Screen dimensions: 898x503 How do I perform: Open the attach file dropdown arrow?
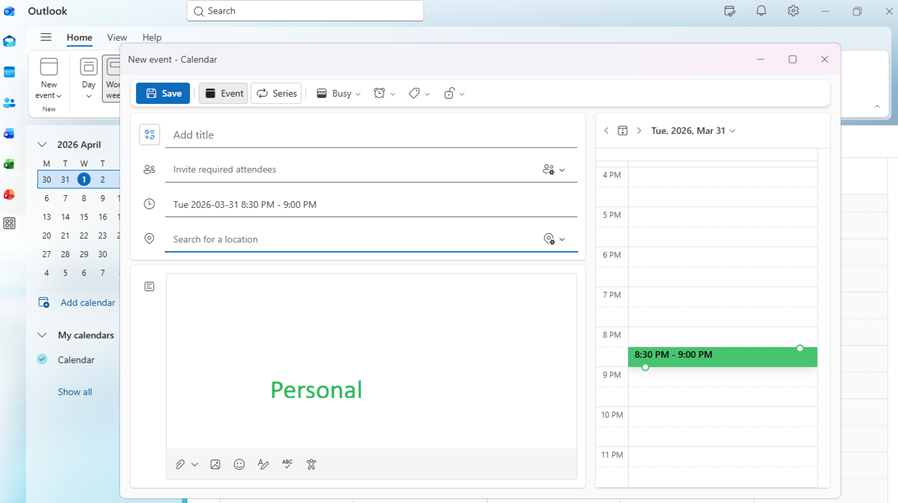coord(195,465)
